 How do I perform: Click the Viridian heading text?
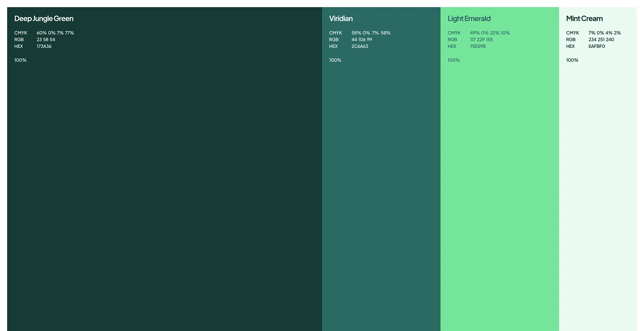pyautogui.click(x=341, y=18)
